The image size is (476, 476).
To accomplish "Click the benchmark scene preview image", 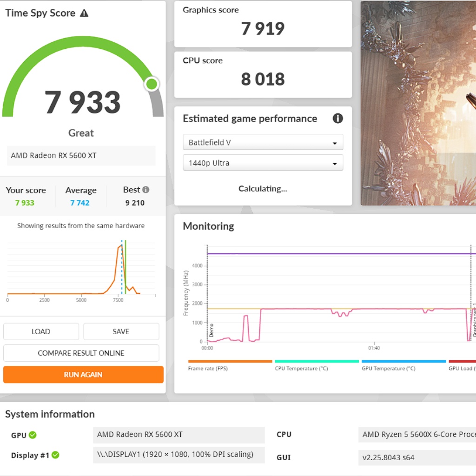I will coord(418,103).
